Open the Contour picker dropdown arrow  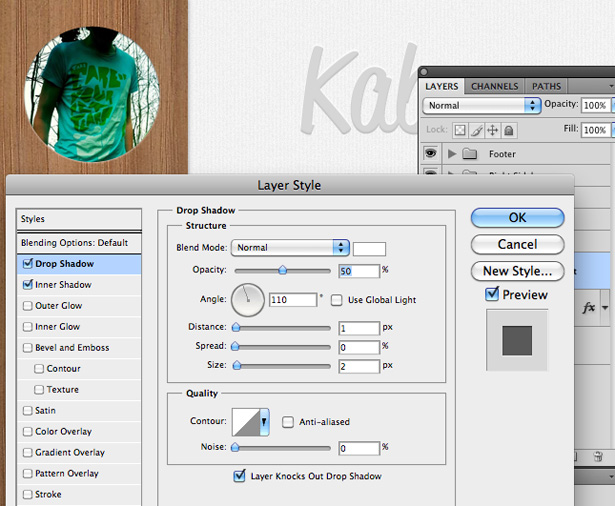coord(264,422)
